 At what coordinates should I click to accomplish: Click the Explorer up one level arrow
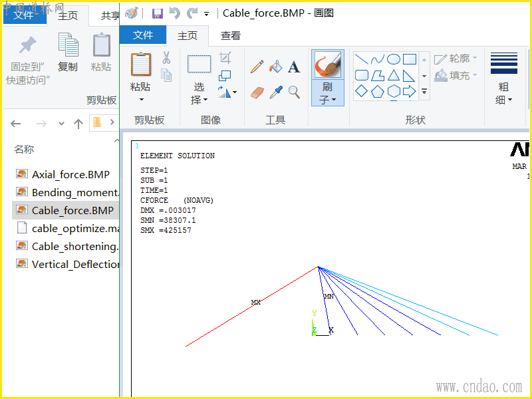(78, 124)
